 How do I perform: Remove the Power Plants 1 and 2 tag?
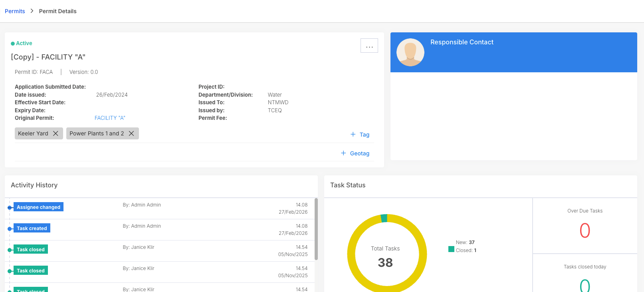pyautogui.click(x=131, y=133)
